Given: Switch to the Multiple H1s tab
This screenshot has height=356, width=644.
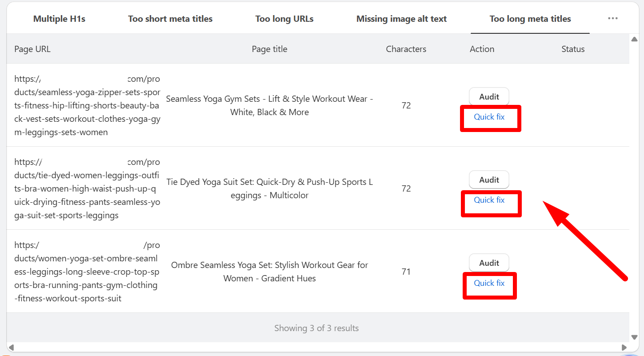Looking at the screenshot, I should [x=59, y=19].
